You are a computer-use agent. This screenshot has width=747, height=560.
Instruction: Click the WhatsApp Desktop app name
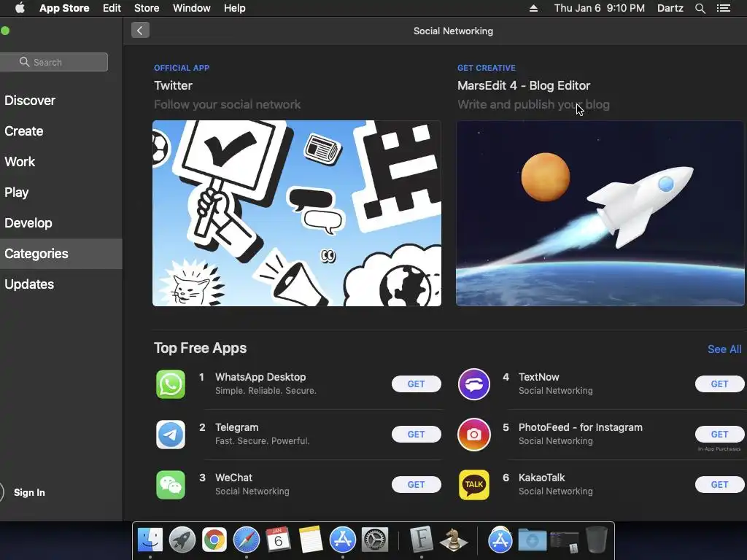[260, 377]
